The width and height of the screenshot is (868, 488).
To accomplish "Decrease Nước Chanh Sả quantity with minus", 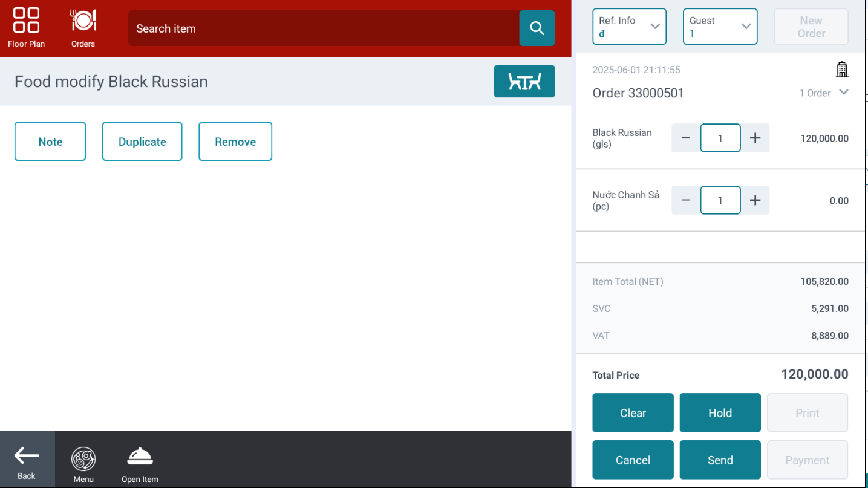I will tap(686, 200).
